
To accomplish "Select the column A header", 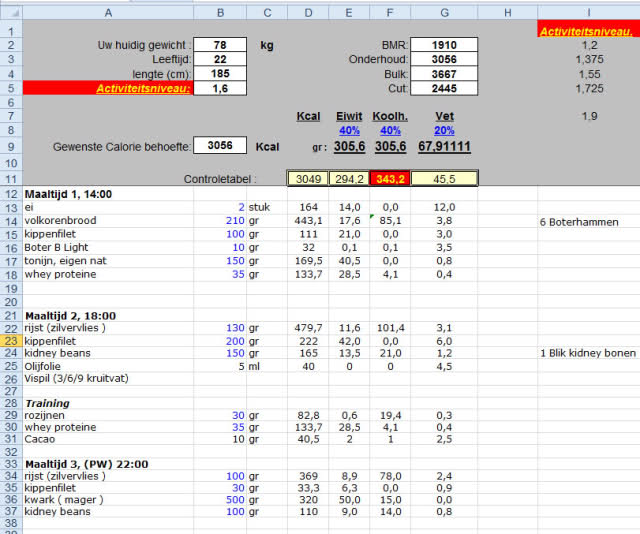I will coord(107,12).
